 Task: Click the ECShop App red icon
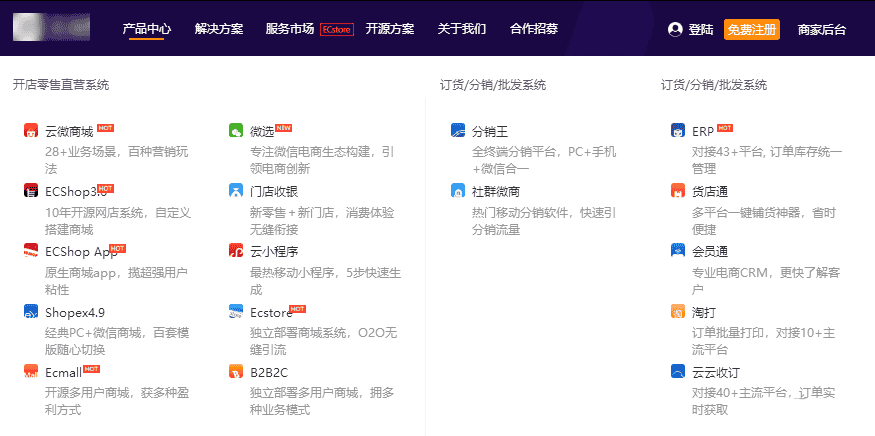coord(31,251)
